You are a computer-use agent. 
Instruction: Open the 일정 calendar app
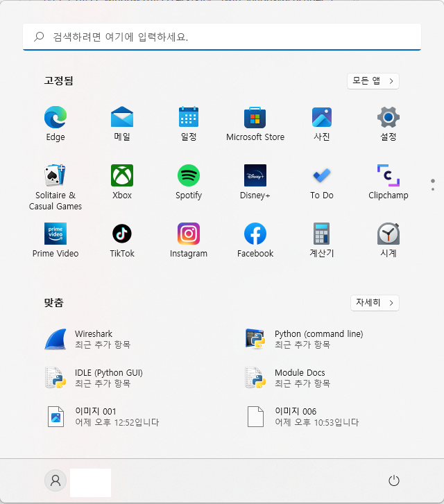click(189, 124)
